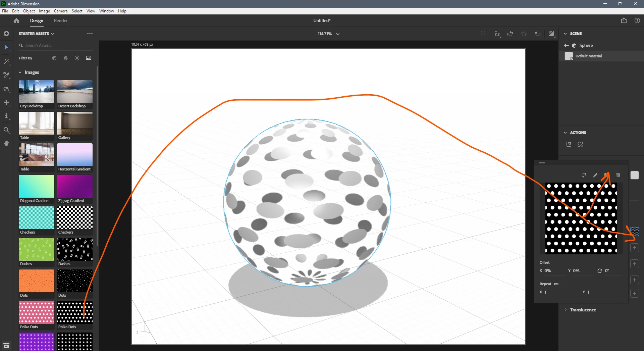The image size is (644, 351).
Task: Open the three-dots menu in Starter Assets
Action: 90,34
